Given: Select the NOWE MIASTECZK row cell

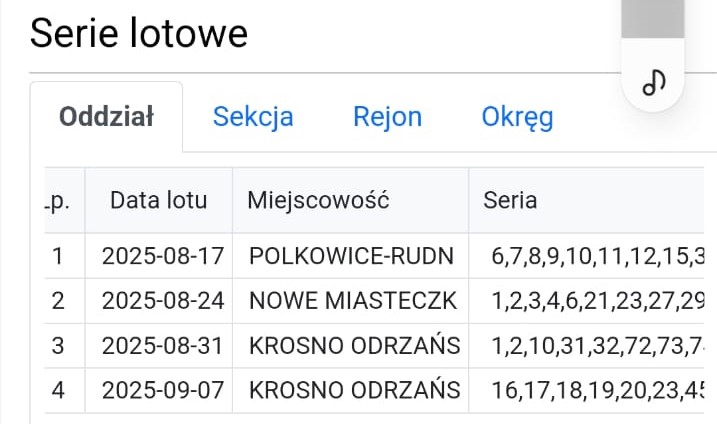Looking at the screenshot, I should pos(354,300).
